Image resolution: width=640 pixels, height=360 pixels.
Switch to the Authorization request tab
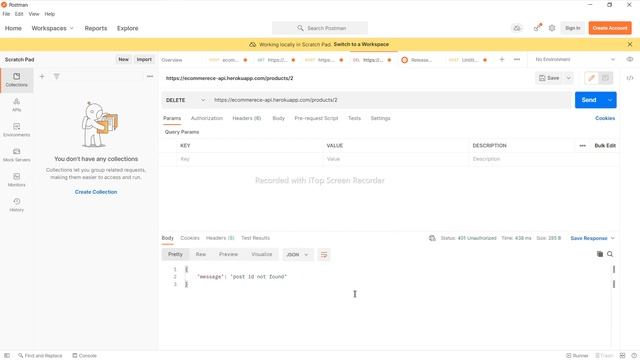(207, 118)
